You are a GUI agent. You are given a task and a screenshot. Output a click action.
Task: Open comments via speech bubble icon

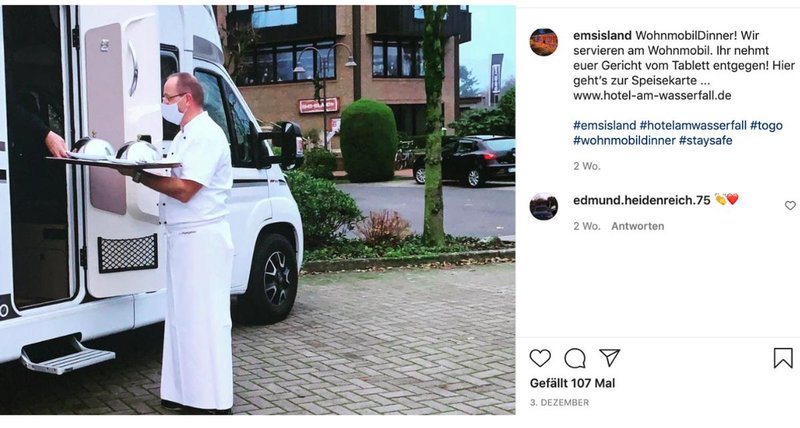575,358
